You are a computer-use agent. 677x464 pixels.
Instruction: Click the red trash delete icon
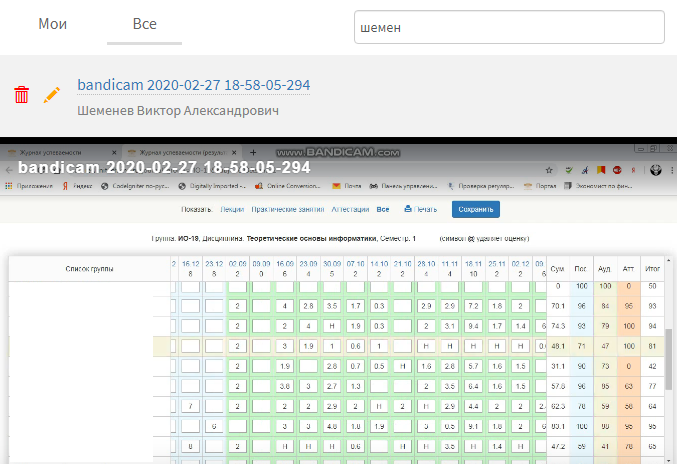point(21,95)
